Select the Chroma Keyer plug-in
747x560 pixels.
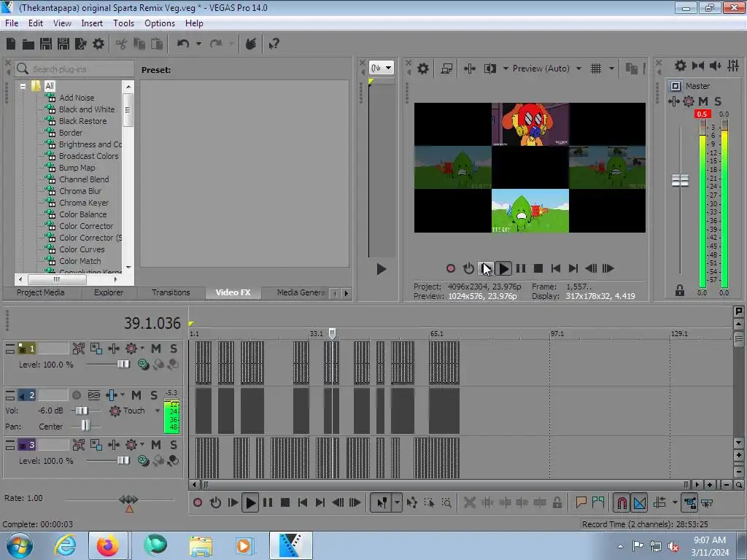[x=84, y=203]
